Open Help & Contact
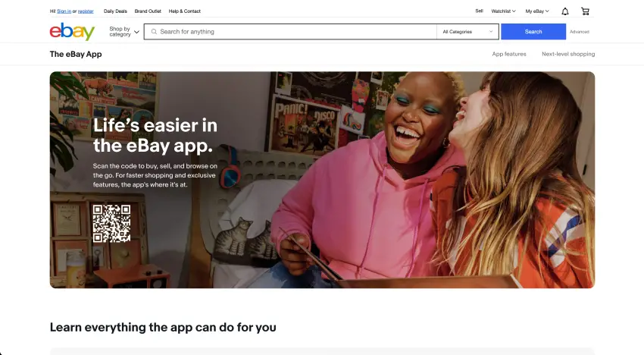Image resolution: width=644 pixels, height=355 pixels. [x=184, y=11]
